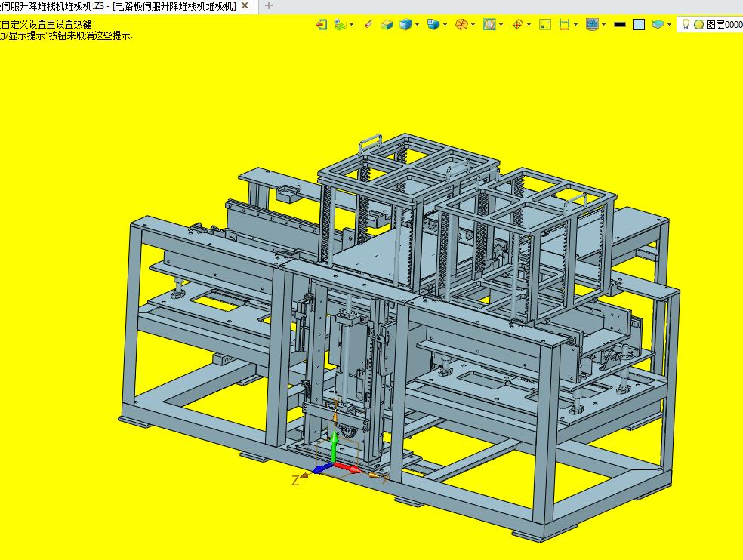Click the monitor display settings icon

point(592,25)
